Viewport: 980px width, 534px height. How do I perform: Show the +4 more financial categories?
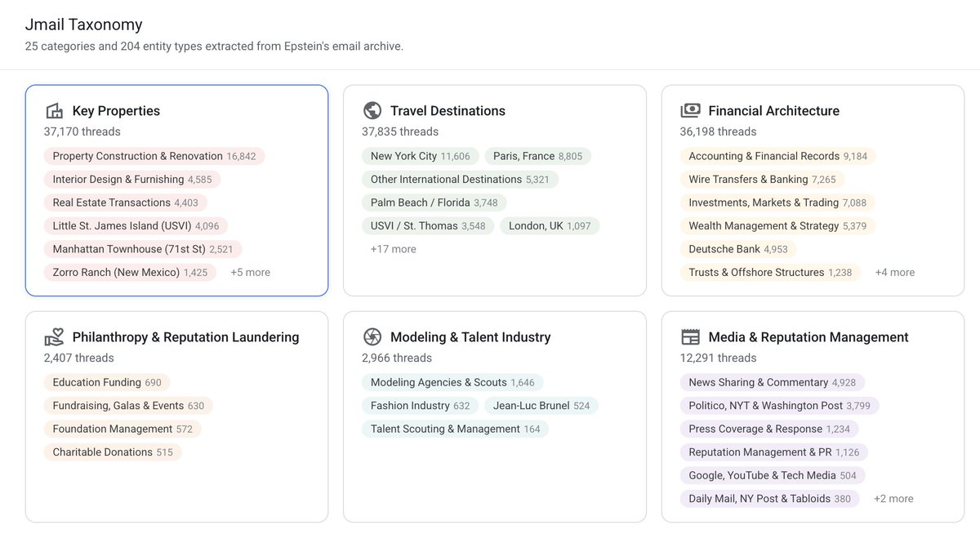tap(894, 272)
